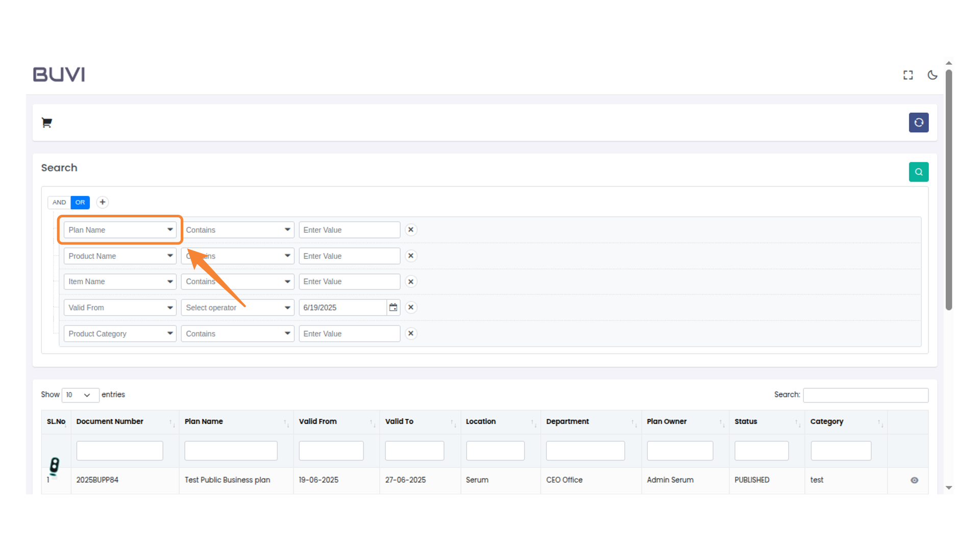Screen dimensions: 980x551
Task: Open calendar picker for Valid From date
Action: [x=393, y=307]
